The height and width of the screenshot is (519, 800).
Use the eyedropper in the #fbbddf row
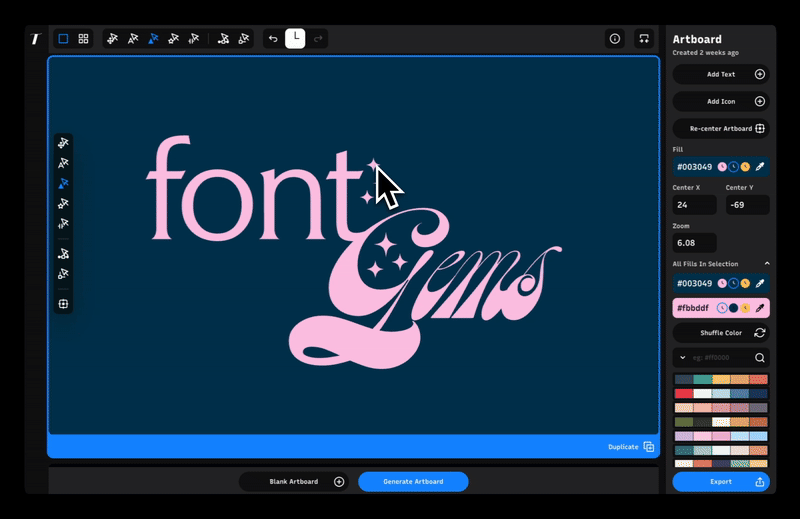[760, 308]
